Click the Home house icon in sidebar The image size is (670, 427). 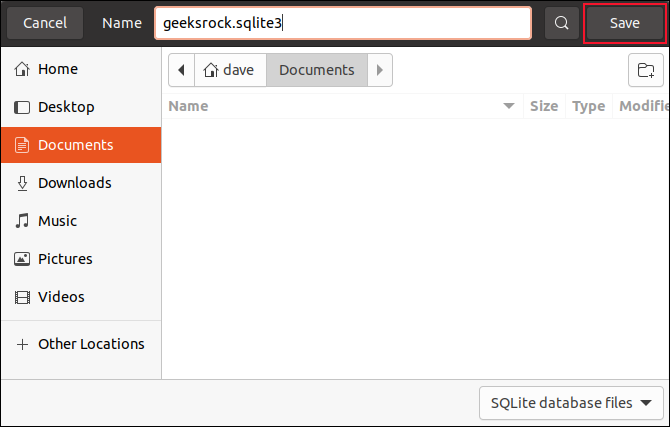pyautogui.click(x=22, y=69)
